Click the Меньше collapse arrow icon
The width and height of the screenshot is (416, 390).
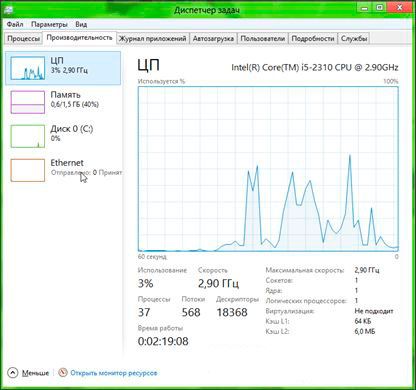12,372
